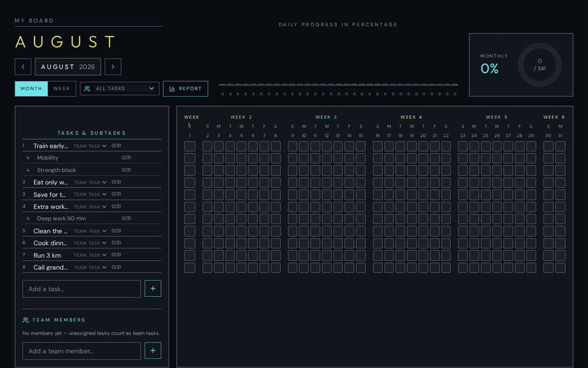Focus the Add a task input field
The height and width of the screenshot is (368, 588).
point(82,289)
